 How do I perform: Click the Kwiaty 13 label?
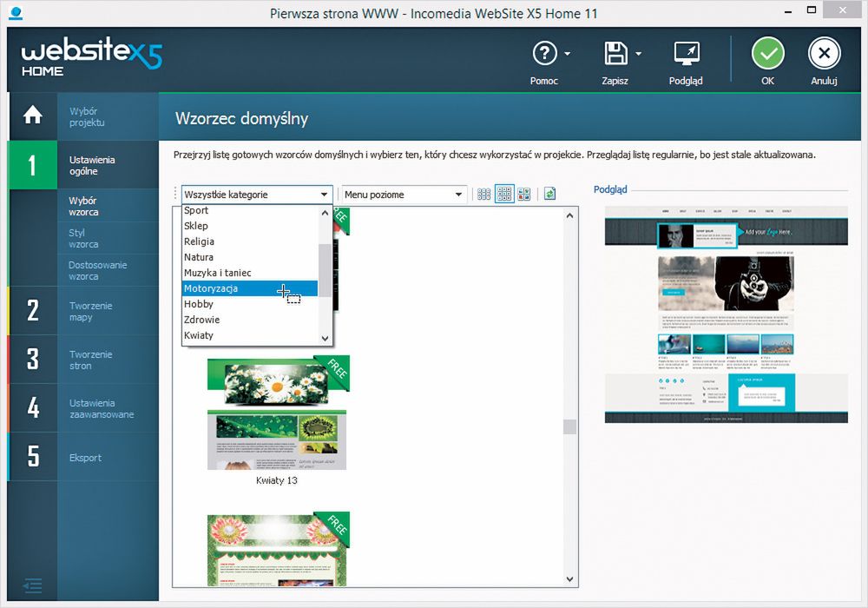tap(277, 480)
